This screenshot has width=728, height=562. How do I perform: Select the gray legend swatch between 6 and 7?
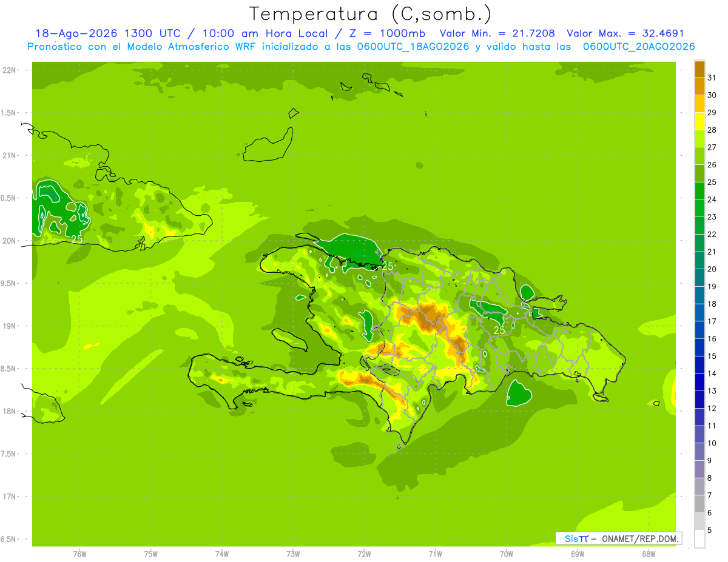pyautogui.click(x=699, y=504)
